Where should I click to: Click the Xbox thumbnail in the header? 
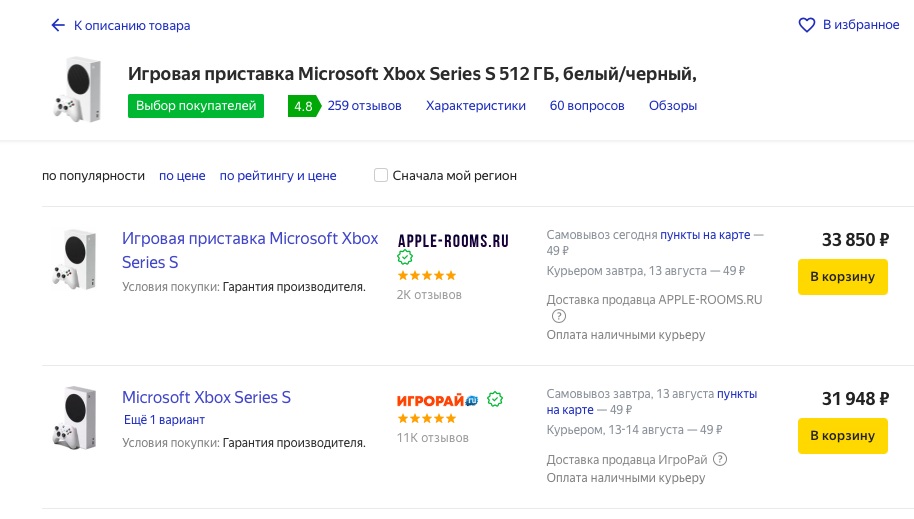point(75,90)
